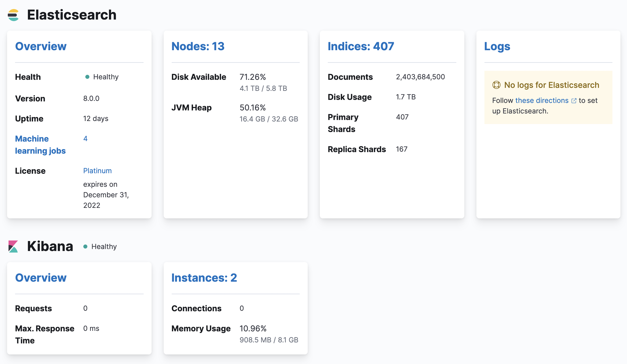The width and height of the screenshot is (627, 364).
Task: Open the Logs panel heading
Action: tap(497, 46)
